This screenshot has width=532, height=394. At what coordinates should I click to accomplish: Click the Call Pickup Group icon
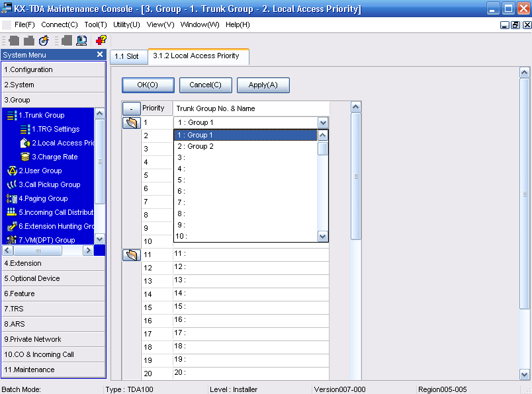coord(12,185)
